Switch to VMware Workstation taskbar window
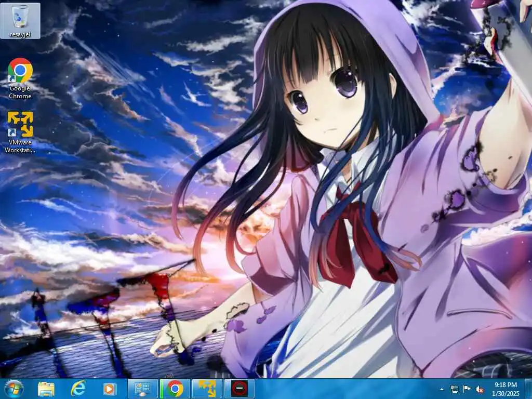The width and height of the screenshot is (532, 399). coord(207,389)
